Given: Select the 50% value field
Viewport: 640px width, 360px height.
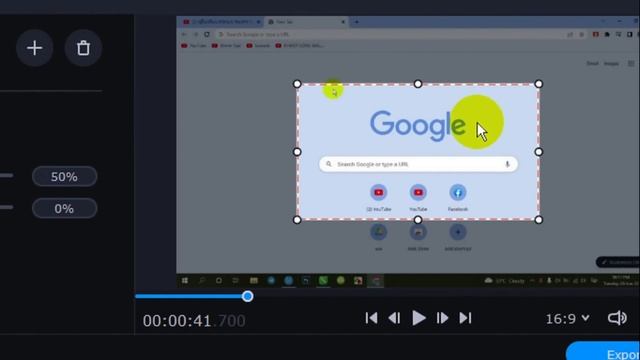Looking at the screenshot, I should coord(64,177).
